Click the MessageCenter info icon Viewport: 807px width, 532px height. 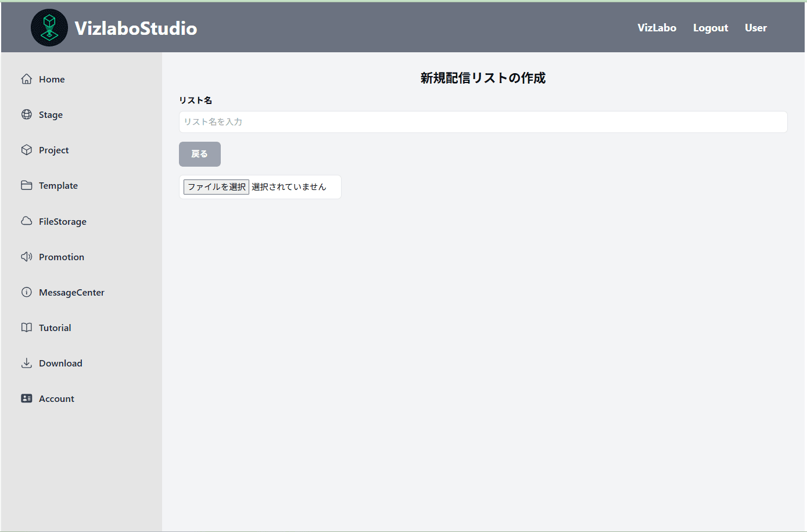[27, 292]
